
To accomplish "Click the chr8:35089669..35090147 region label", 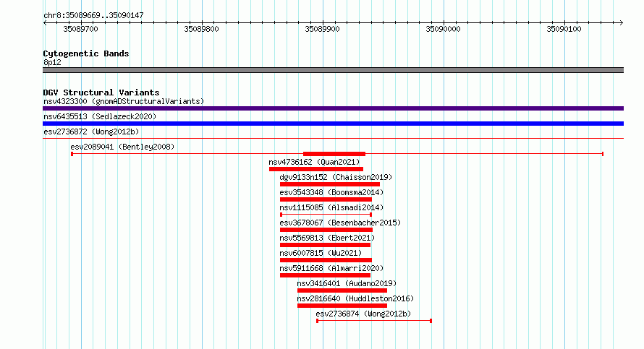I will [x=93, y=16].
